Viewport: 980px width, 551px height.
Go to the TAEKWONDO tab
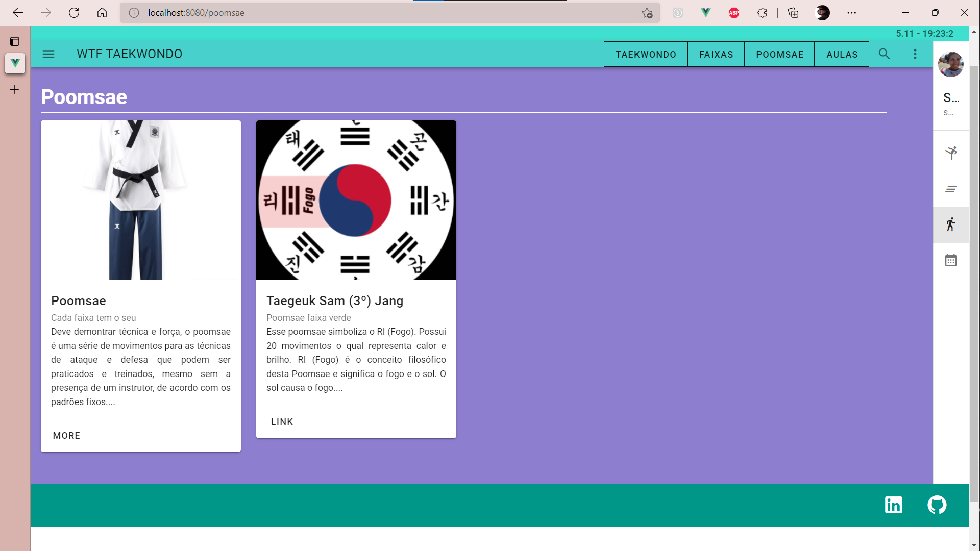646,55
